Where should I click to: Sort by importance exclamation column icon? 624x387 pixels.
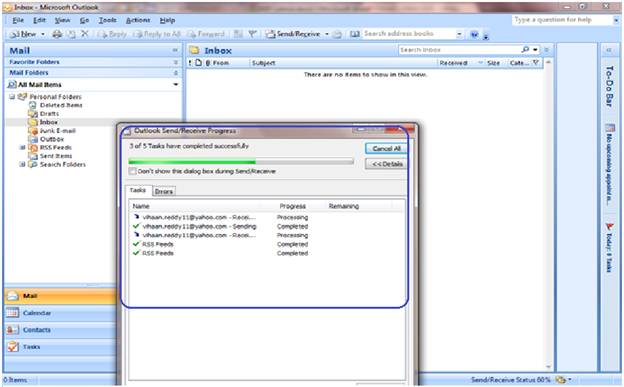[x=190, y=63]
